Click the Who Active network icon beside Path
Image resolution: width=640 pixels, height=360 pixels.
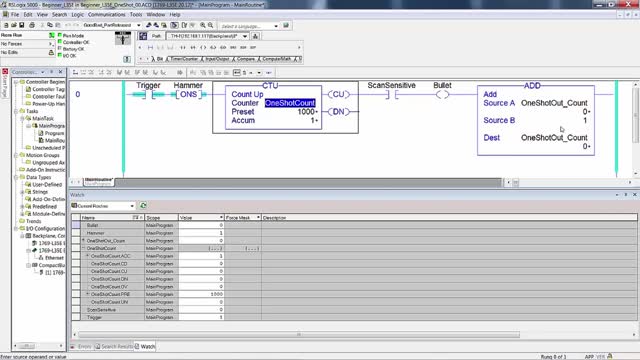coord(143,36)
